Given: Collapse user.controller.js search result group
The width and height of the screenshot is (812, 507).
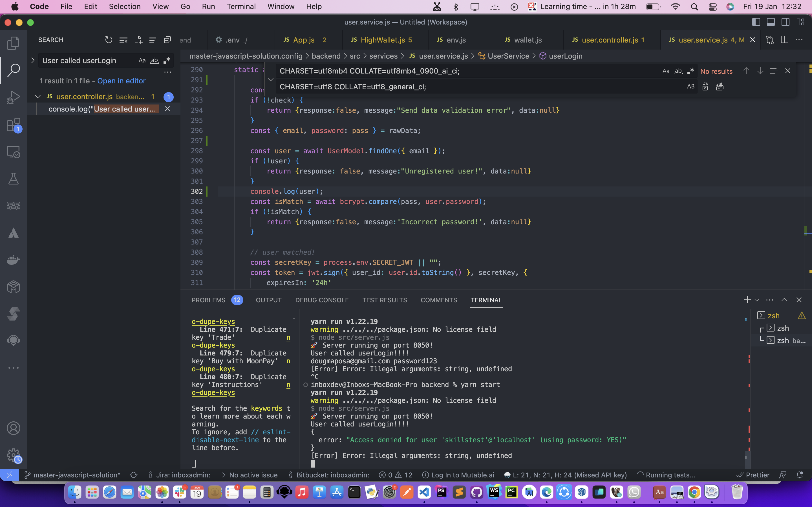Looking at the screenshot, I should tap(37, 97).
